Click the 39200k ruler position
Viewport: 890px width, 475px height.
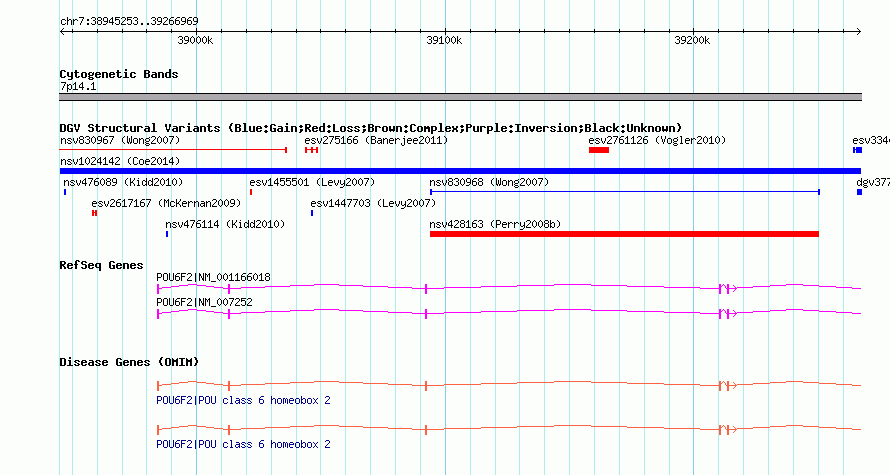click(x=692, y=40)
